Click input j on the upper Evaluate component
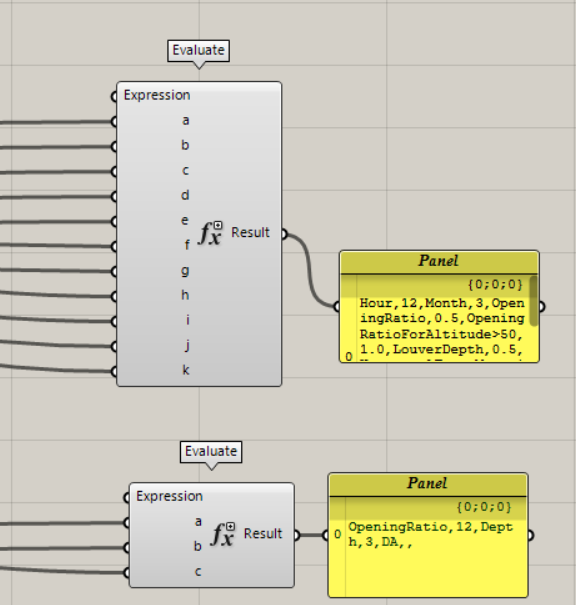Viewport: 576px width, 605px height. tap(187, 346)
